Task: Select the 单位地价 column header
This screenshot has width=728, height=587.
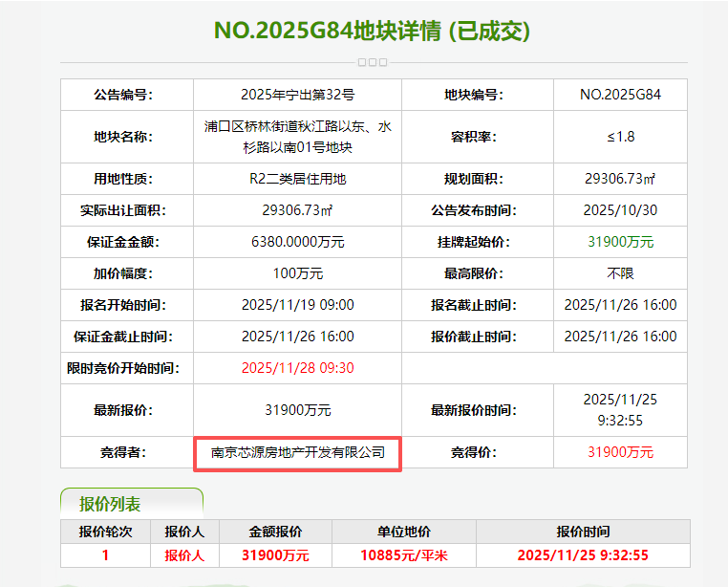Action: click(x=404, y=532)
